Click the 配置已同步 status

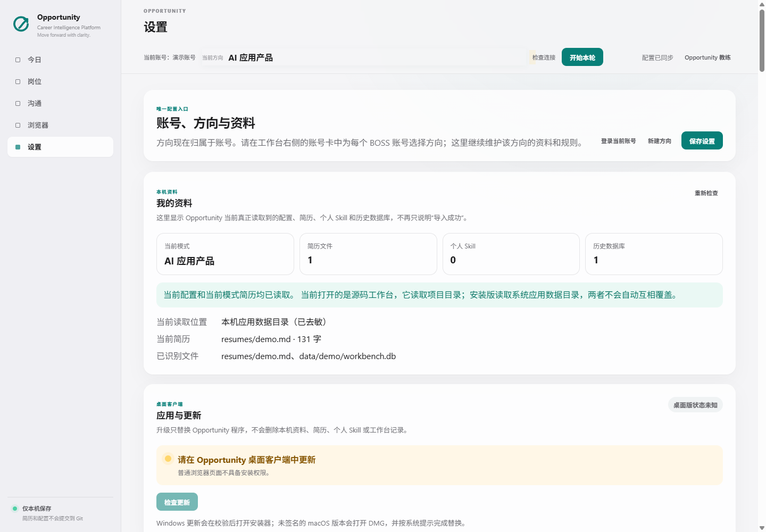point(657,57)
